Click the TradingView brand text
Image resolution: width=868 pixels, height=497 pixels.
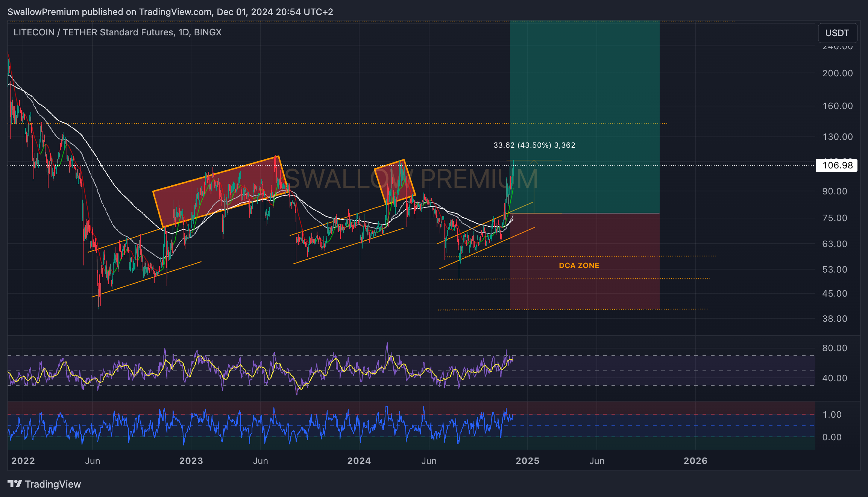pos(53,484)
